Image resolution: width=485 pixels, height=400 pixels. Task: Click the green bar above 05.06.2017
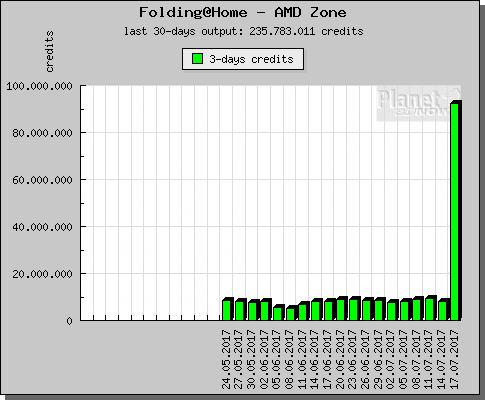(x=277, y=314)
